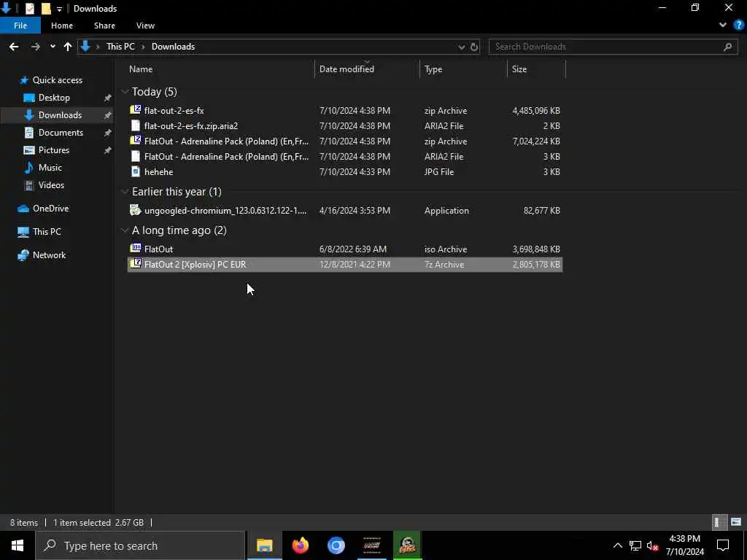Collapse the Earlier this year group
Image resolution: width=747 pixels, height=560 pixels.
(x=125, y=192)
